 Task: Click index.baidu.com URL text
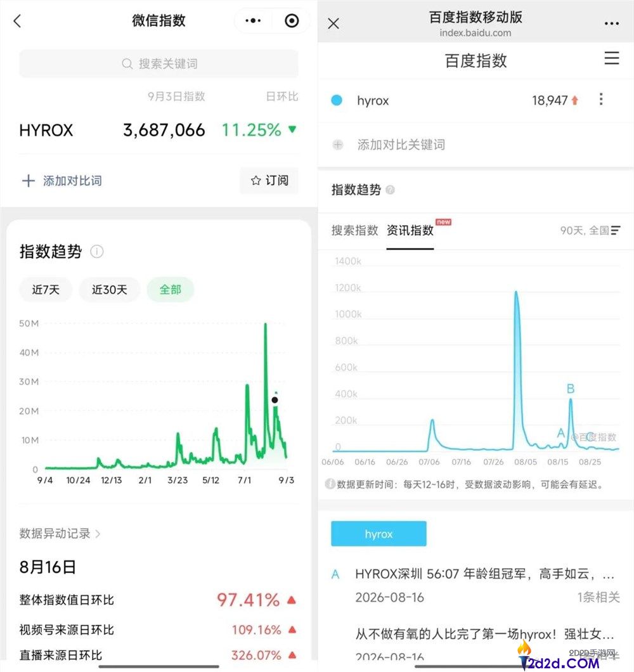tap(475, 33)
